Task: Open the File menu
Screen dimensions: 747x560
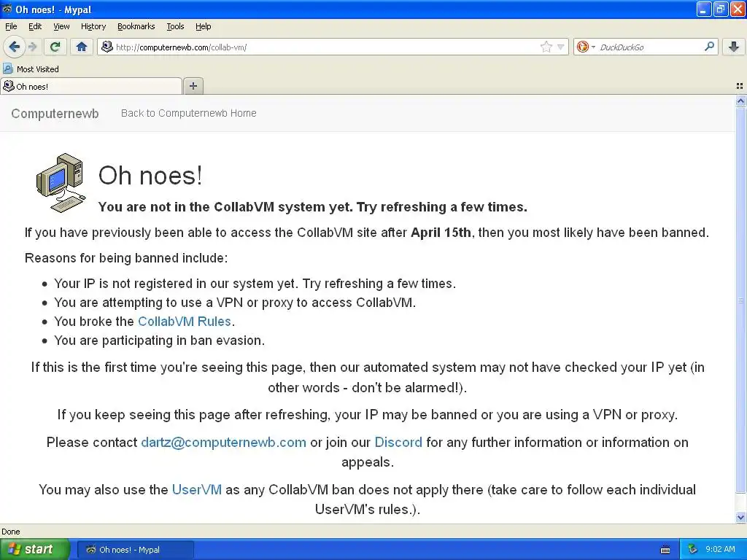Action: [11, 26]
